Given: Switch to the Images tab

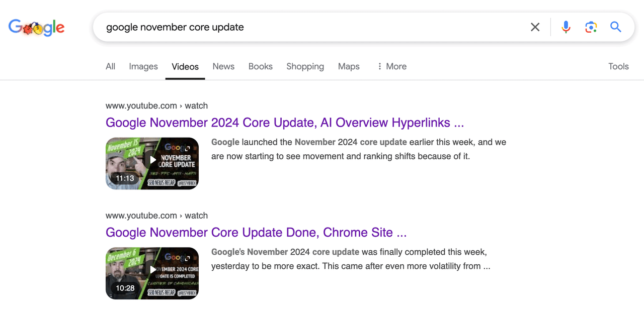Looking at the screenshot, I should pyautogui.click(x=143, y=66).
